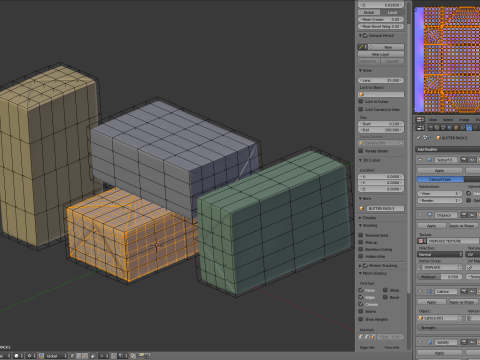Open the Add Modifier dropdown
Image resolution: width=480 pixels, height=360 pixels.
[448, 149]
